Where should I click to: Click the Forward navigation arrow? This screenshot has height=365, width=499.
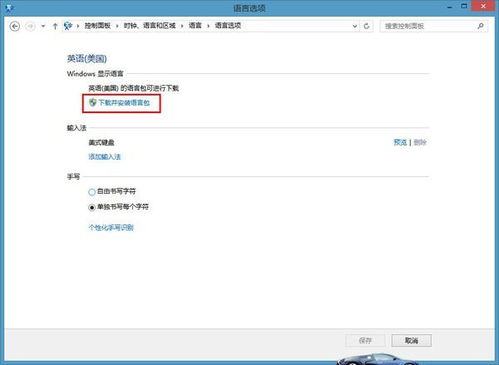tap(30, 26)
